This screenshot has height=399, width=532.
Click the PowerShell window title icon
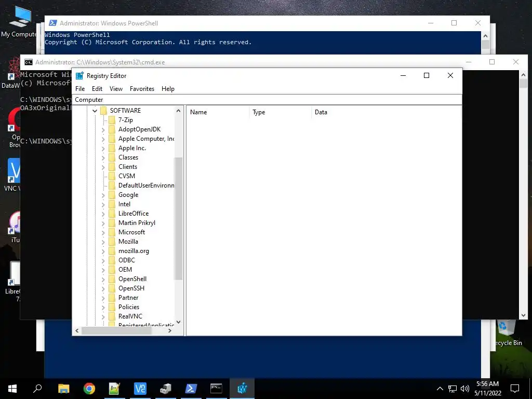52,23
